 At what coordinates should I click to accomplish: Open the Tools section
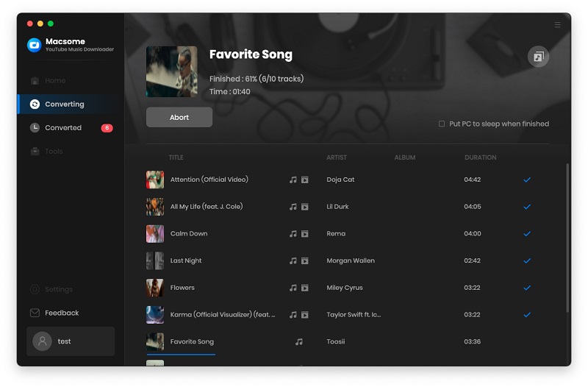[x=70, y=152]
